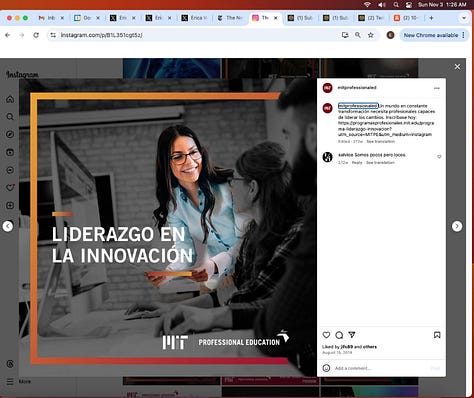Open Explore compass icon in sidebar
Image resolution: width=474 pixels, height=398 pixels.
coord(10,134)
